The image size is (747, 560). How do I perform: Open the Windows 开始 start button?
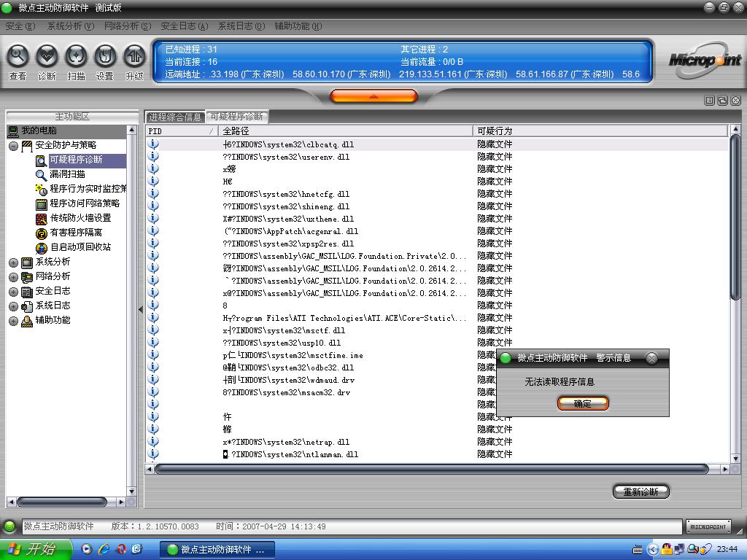[x=35, y=550]
